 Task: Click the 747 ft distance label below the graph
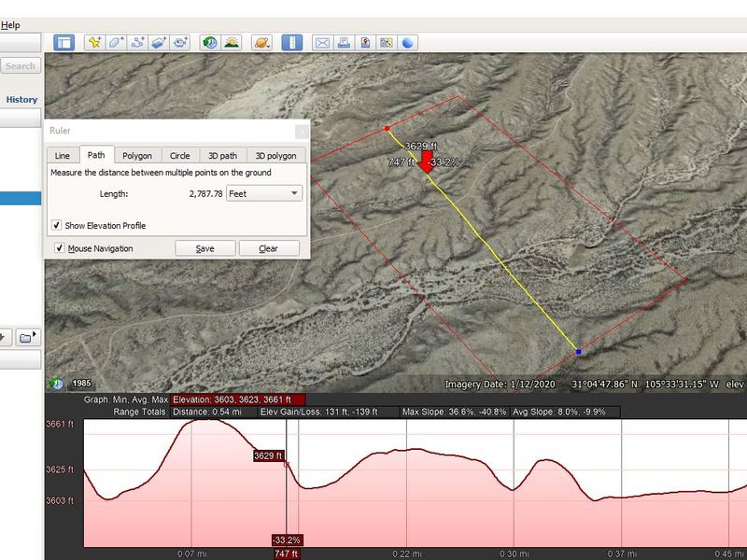[286, 553]
